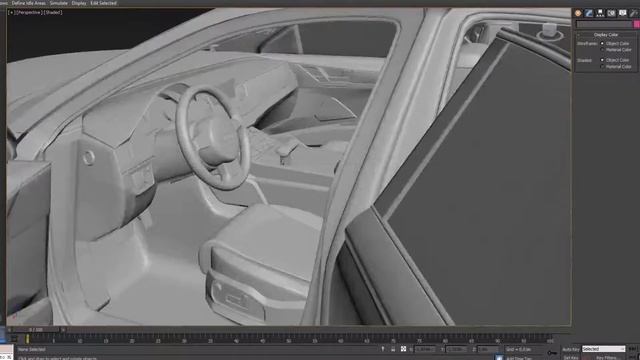Open the Create command panel tab
640x360 pixels.
pos(578,13)
